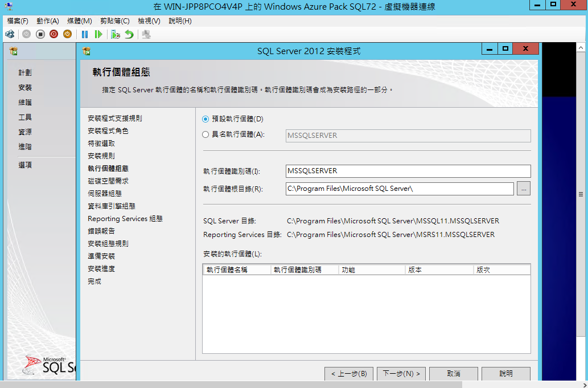Click the 資料庫引擎組態 step

112,206
